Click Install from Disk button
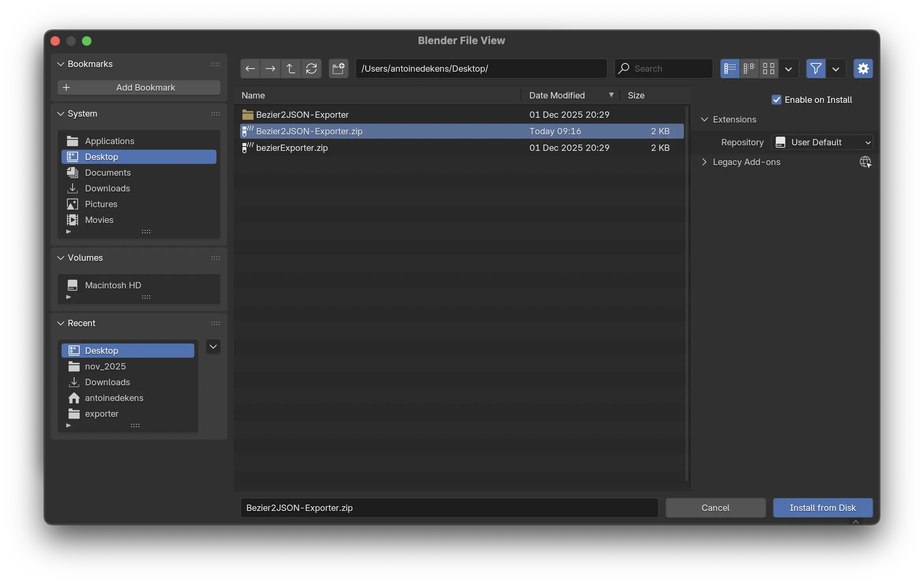Image resolution: width=924 pixels, height=583 pixels. point(822,508)
